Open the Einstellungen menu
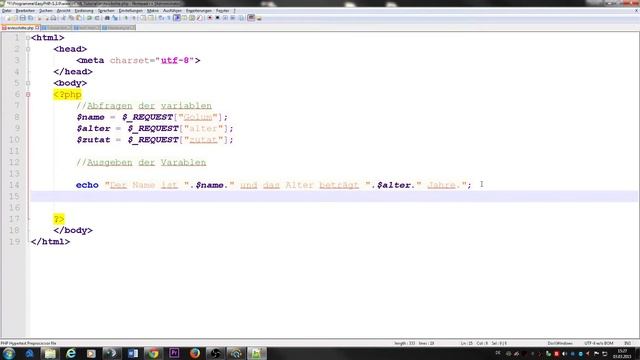Screen dimensions: 640x360 (x=131, y=11)
